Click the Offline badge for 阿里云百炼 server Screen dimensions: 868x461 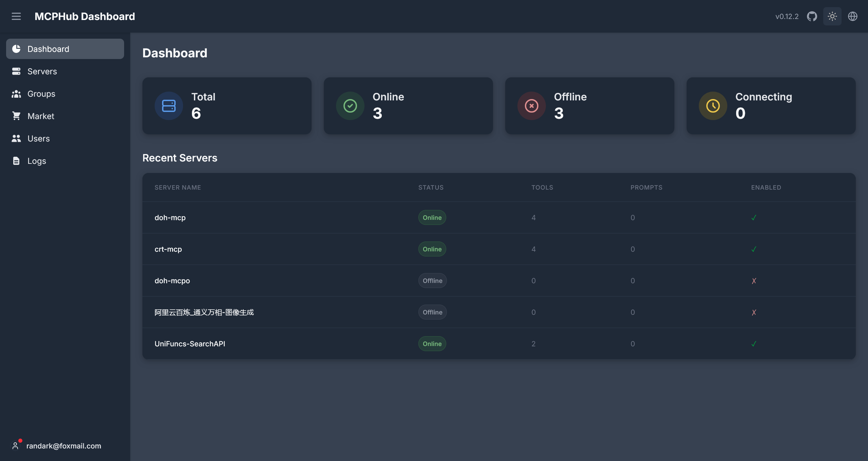[x=432, y=312]
